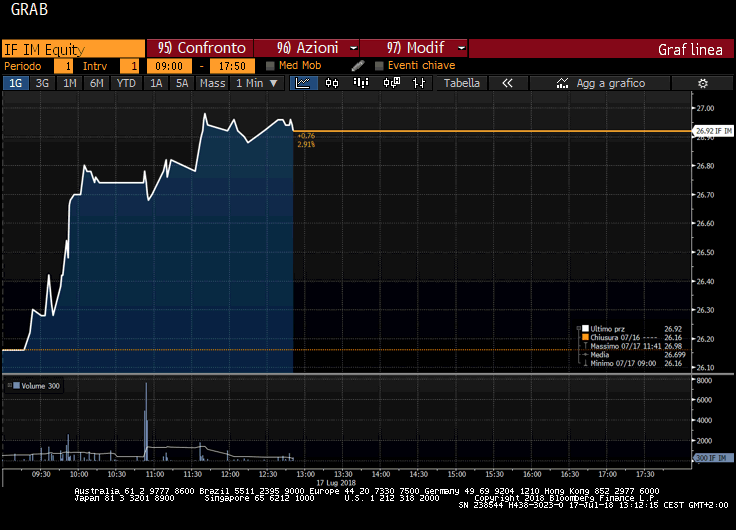Collapse the Volume legend expander

coord(9,385)
